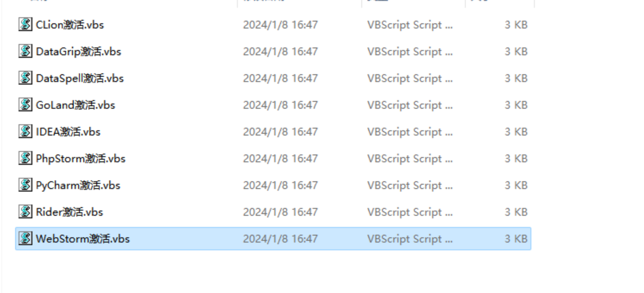The width and height of the screenshot is (644, 293).
Task: Select the file name CLion激活.vbs
Action: coord(70,25)
